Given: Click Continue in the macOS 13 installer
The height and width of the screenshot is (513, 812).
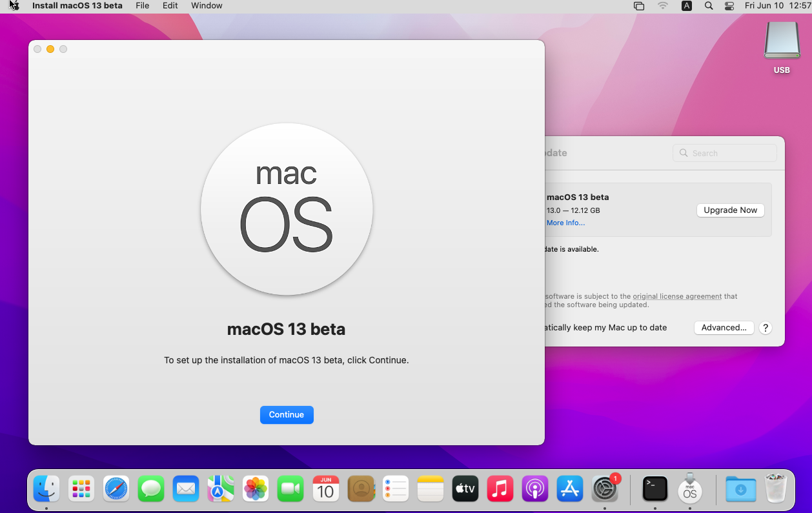Looking at the screenshot, I should pyautogui.click(x=287, y=415).
